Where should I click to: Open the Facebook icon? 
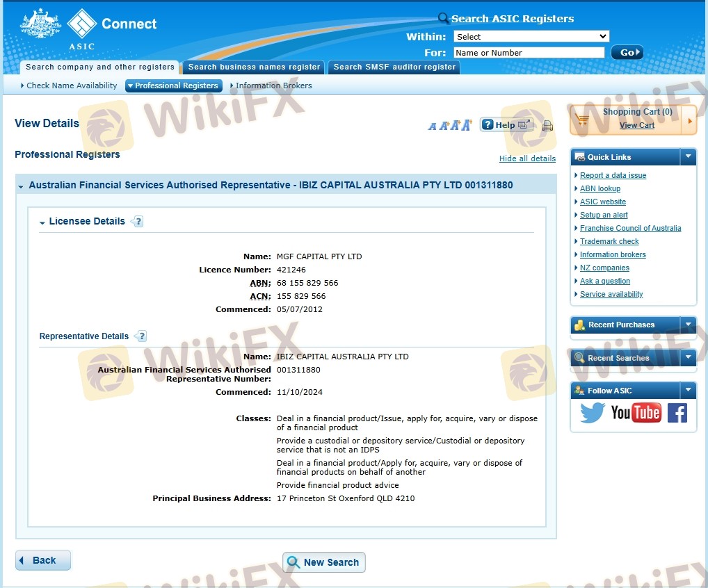coord(677,413)
